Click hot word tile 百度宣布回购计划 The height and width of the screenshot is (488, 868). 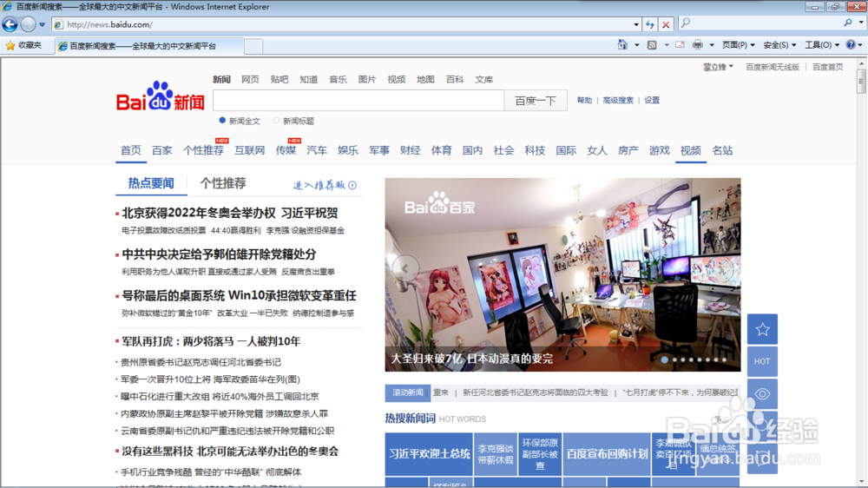click(607, 453)
